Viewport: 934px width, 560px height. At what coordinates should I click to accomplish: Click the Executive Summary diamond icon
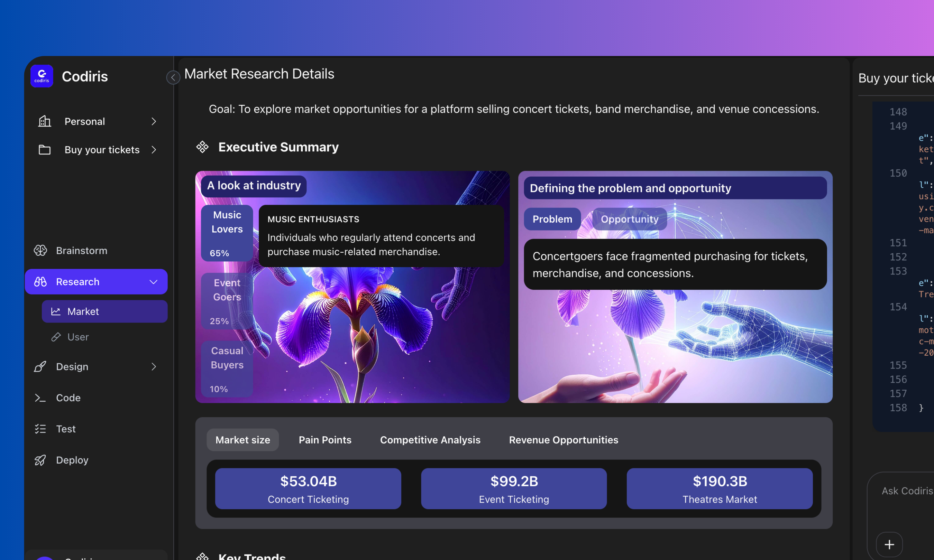202,147
